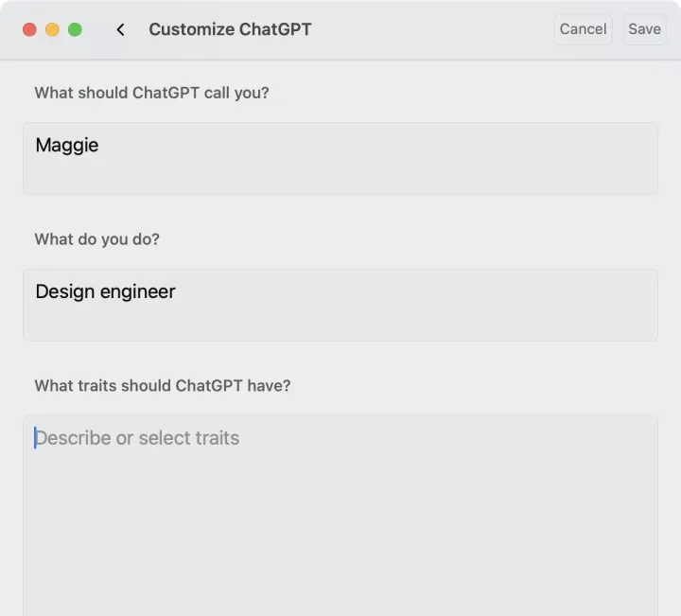The width and height of the screenshot is (681, 616).
Task: Go back using the chevron arrow
Action: [x=121, y=29]
